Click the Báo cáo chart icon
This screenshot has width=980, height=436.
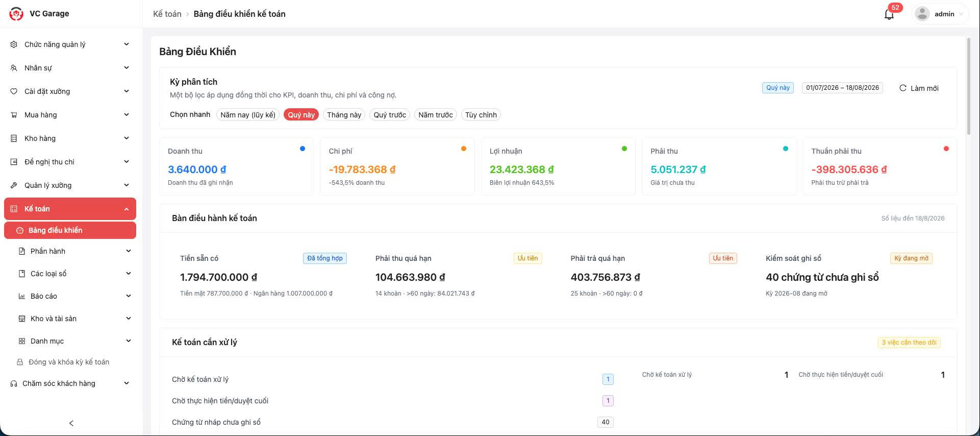coord(21,296)
